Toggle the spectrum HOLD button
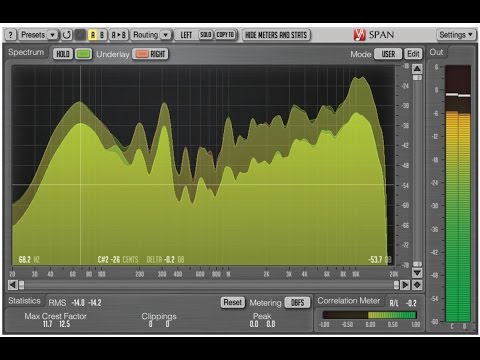The image size is (480, 360). coord(63,54)
